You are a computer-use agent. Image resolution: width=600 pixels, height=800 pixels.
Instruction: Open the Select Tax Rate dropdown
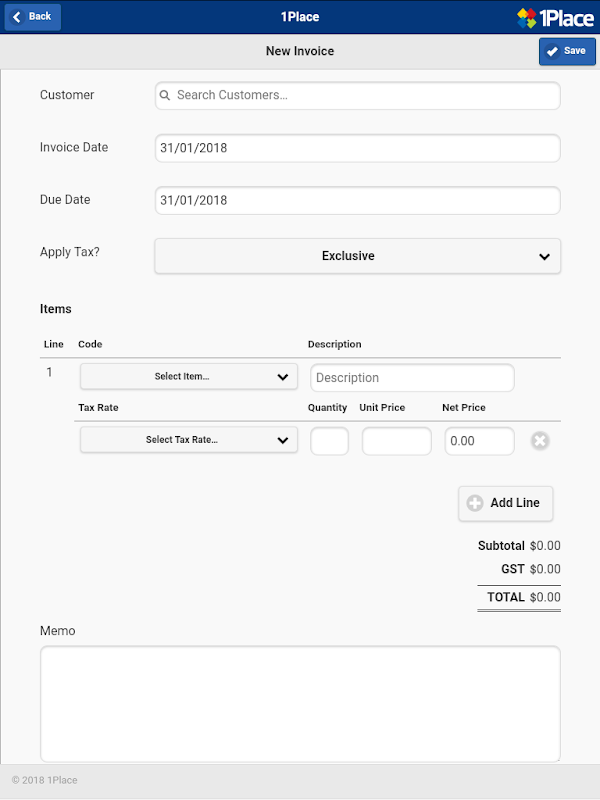(189, 440)
